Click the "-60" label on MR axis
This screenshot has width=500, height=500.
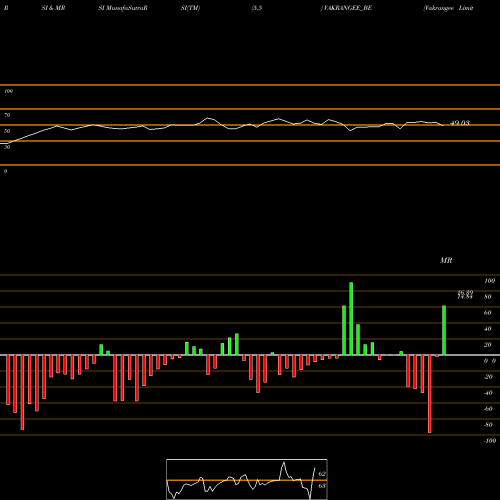tap(488, 409)
